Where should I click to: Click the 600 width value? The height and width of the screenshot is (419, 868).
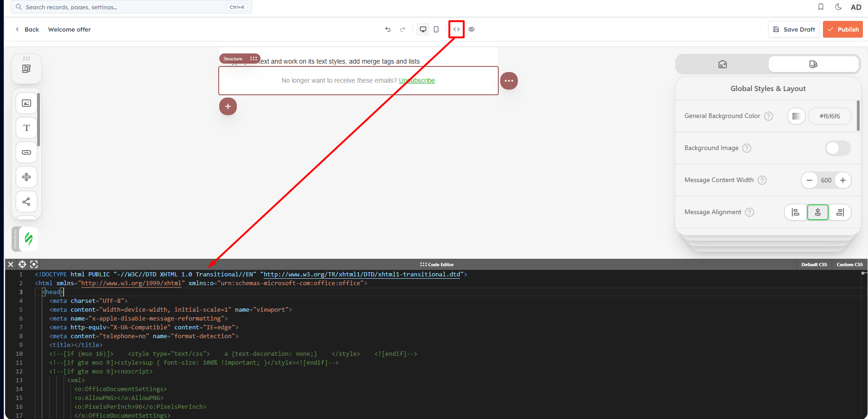coord(826,180)
